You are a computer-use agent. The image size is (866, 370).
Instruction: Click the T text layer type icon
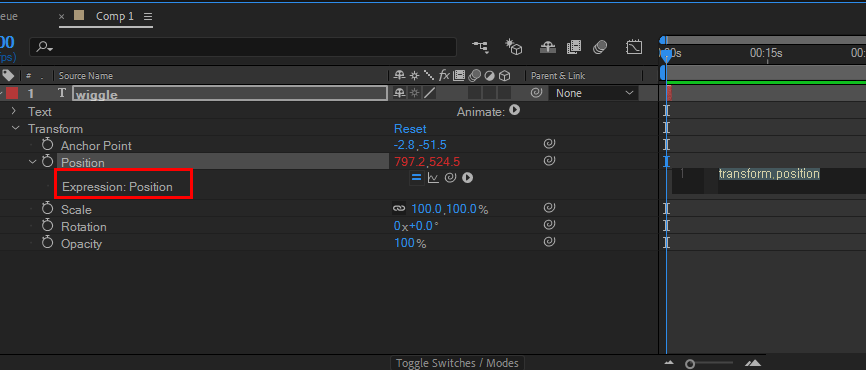62,93
